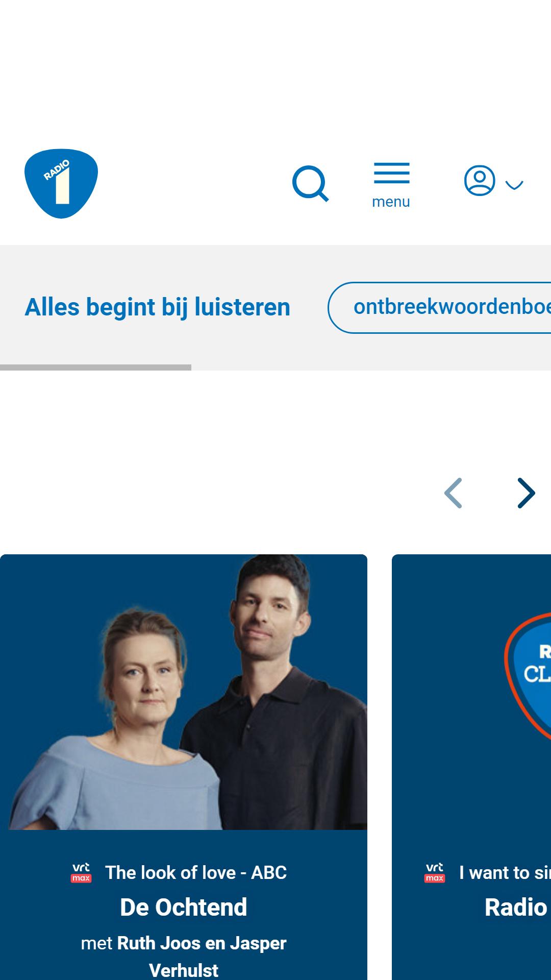The width and height of the screenshot is (551, 980).
Task: Open the 'menu' label
Action: pos(391,202)
